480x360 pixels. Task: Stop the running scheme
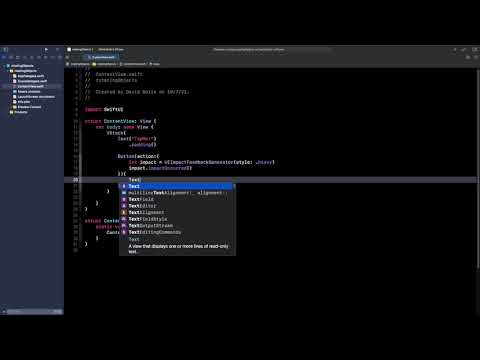click(57, 50)
